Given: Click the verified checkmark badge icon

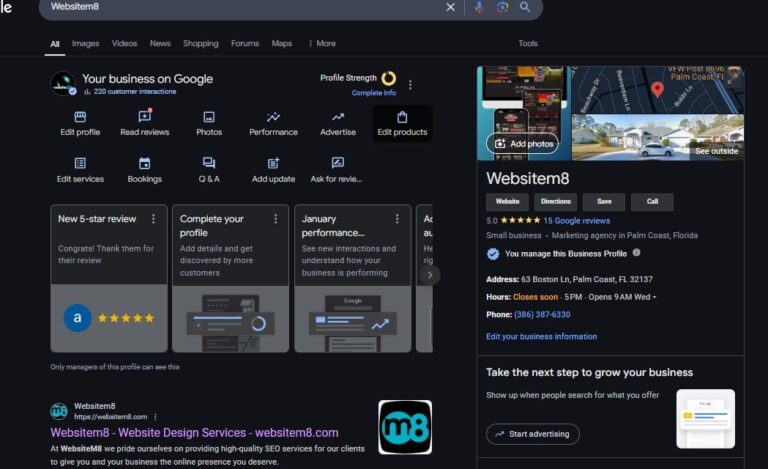Looking at the screenshot, I should click(493, 254).
